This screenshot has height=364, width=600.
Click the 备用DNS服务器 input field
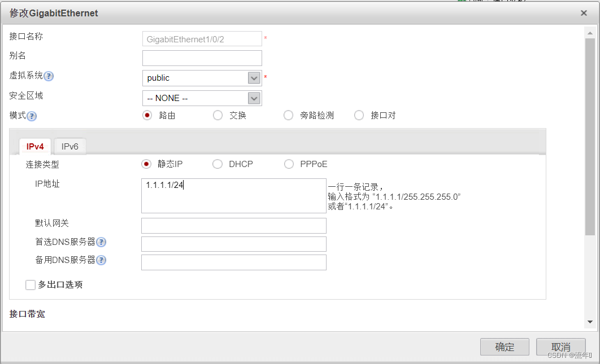click(x=234, y=262)
